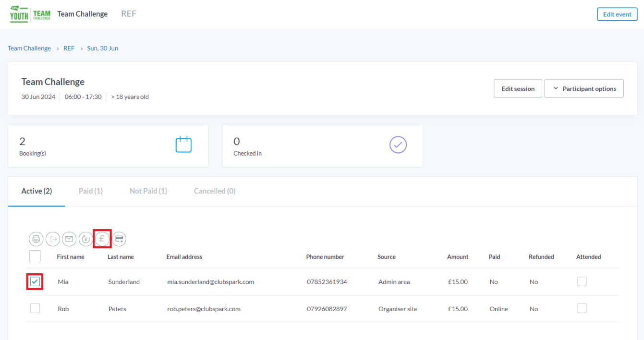Mark Mia Sunderland as attended
Image resolution: width=644 pixels, height=340 pixels.
point(582,281)
